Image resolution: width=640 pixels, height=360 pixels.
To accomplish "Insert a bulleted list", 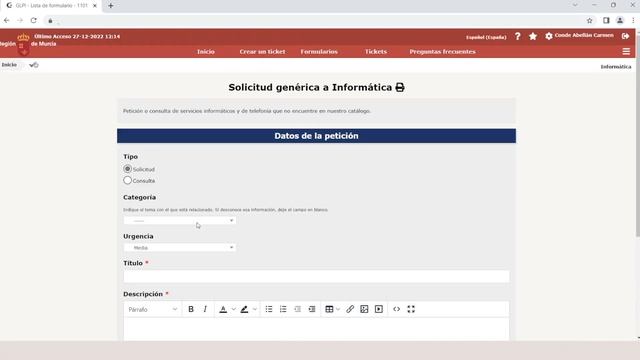I will coord(269,309).
